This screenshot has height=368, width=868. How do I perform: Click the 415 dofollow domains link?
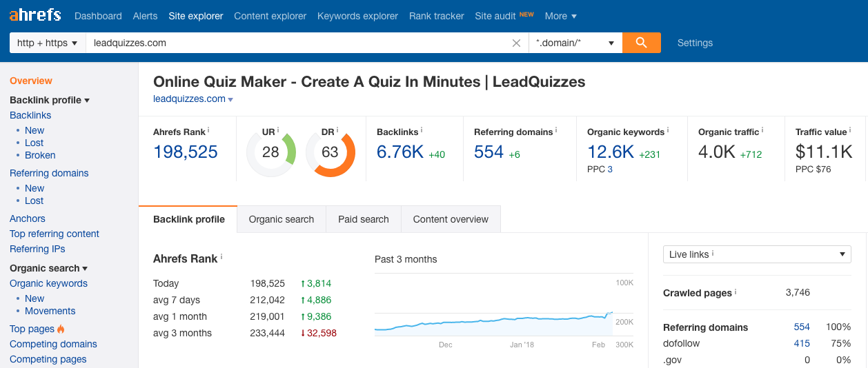[802, 343]
